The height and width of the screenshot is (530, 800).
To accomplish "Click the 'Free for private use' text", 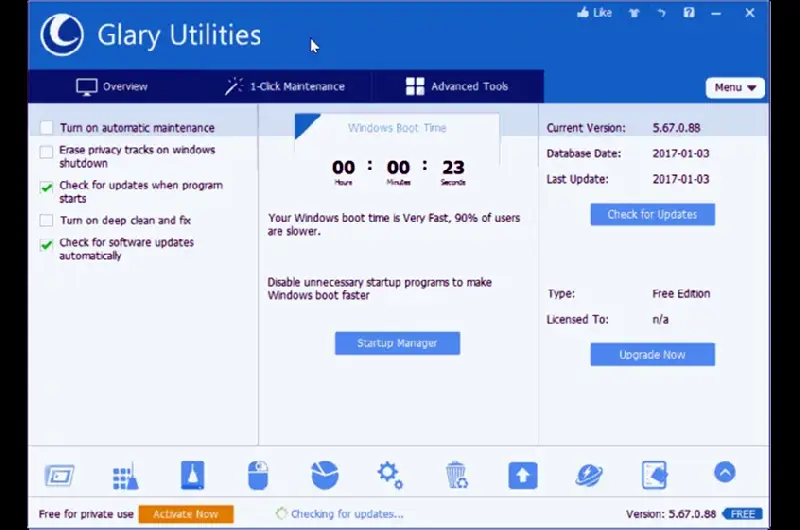I will (x=86, y=514).
